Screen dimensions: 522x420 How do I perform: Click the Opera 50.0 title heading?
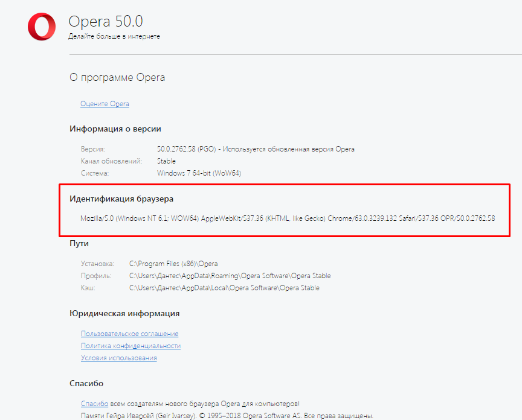point(106,21)
